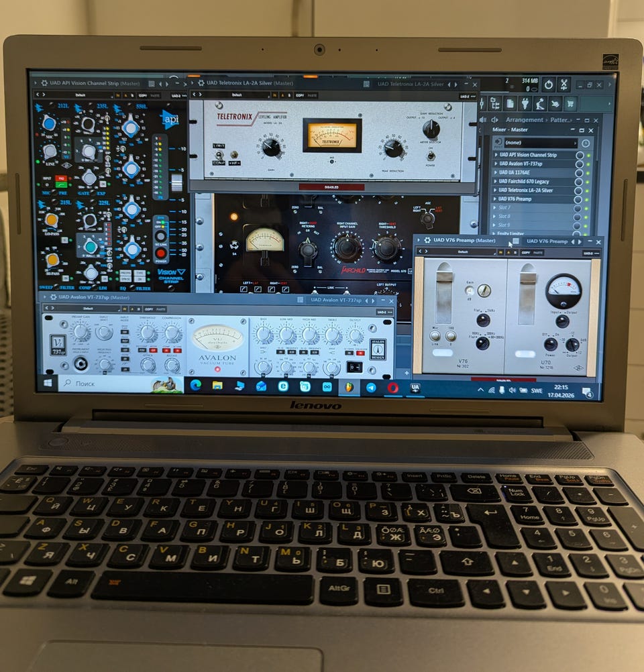644x672 pixels.
Task: Click the FL Studio browser tree toolbar icon
Action: click(x=496, y=103)
